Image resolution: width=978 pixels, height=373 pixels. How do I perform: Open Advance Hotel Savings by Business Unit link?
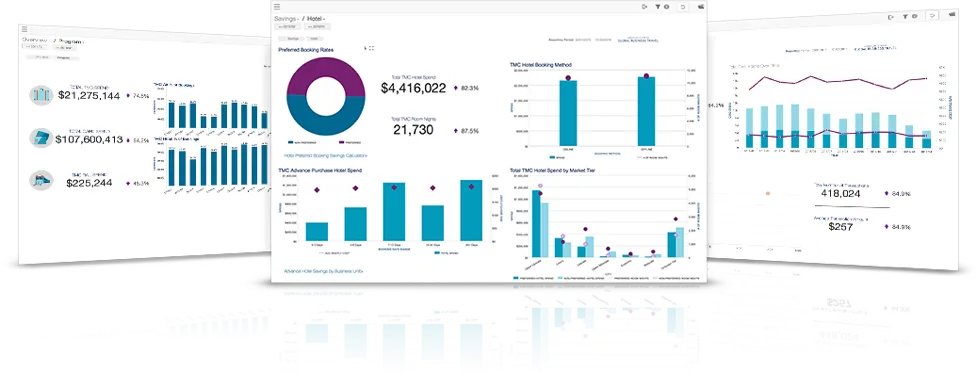pyautogui.click(x=323, y=271)
